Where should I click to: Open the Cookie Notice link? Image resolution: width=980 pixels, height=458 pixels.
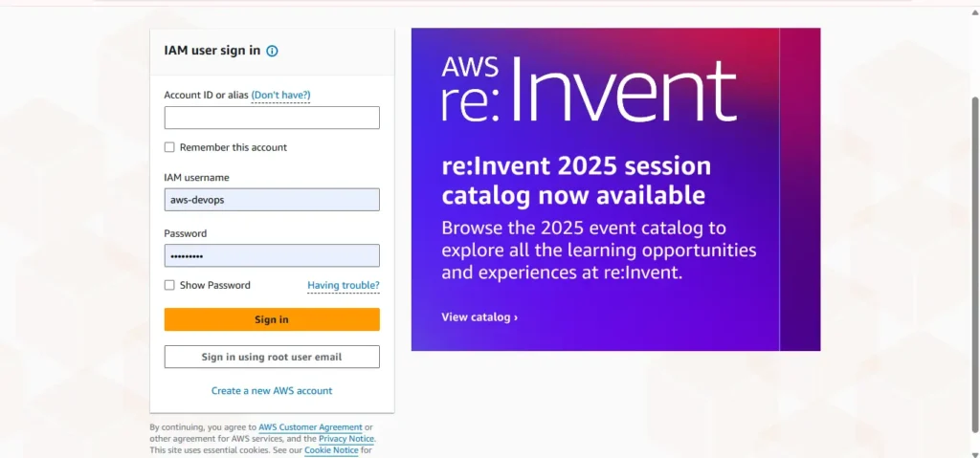click(x=331, y=450)
